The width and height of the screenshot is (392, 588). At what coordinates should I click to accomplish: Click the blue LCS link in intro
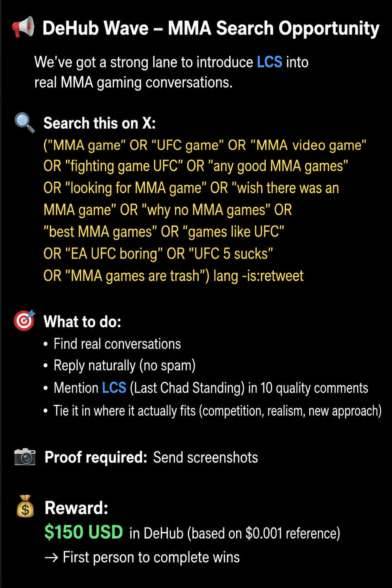pyautogui.click(x=269, y=62)
